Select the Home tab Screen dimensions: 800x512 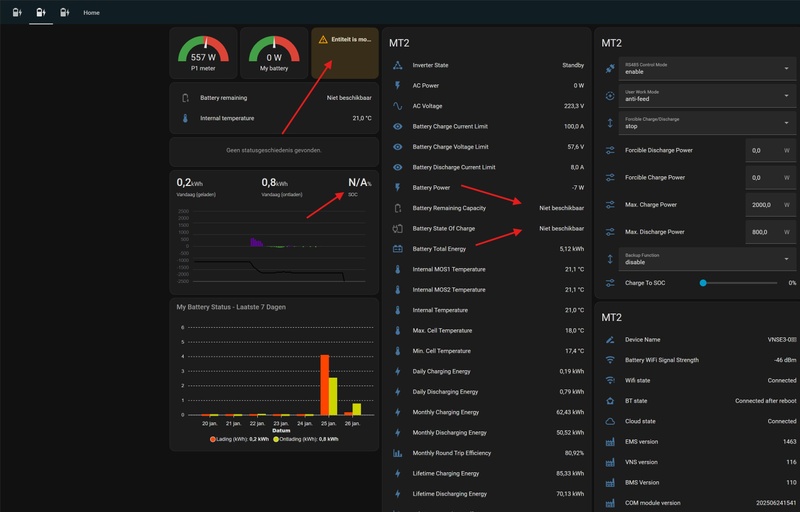(91, 13)
